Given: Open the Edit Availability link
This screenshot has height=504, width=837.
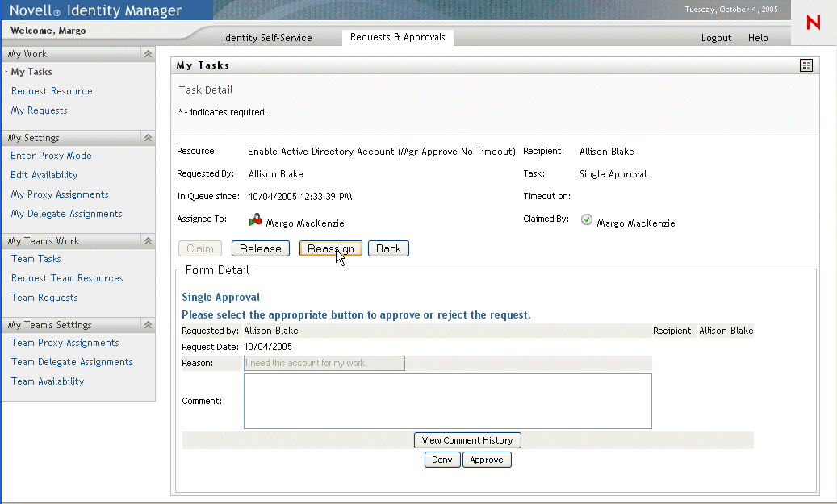Looking at the screenshot, I should tap(44, 175).
